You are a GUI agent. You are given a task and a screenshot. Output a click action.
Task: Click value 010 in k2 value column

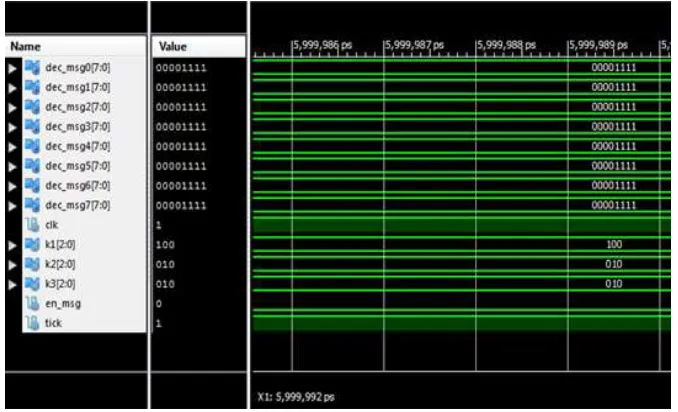click(165, 265)
